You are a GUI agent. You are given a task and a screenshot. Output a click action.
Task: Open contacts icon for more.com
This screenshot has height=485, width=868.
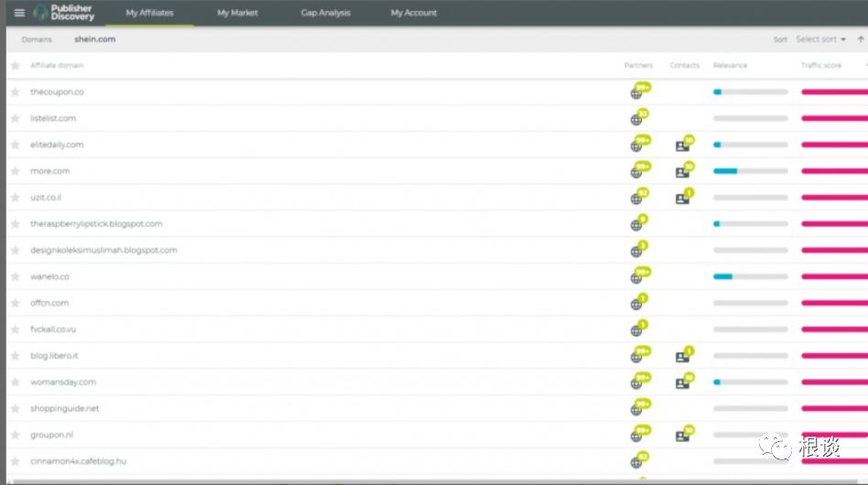coord(685,170)
